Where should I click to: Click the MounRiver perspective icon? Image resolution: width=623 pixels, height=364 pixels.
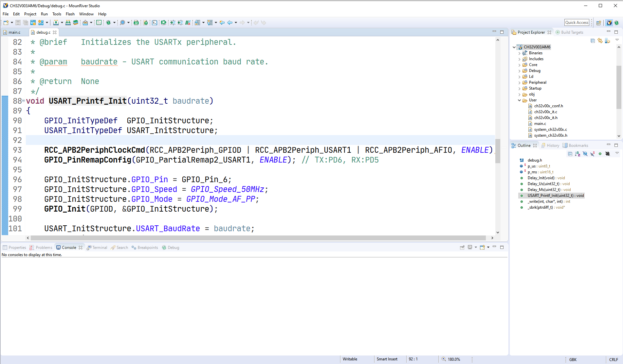click(609, 23)
